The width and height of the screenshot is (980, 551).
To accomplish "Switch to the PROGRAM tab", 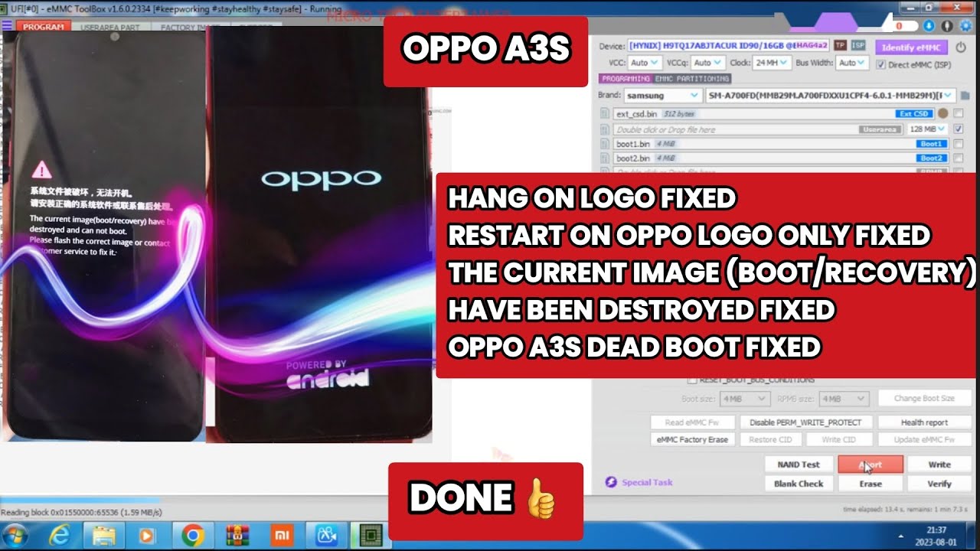I will click(x=43, y=26).
